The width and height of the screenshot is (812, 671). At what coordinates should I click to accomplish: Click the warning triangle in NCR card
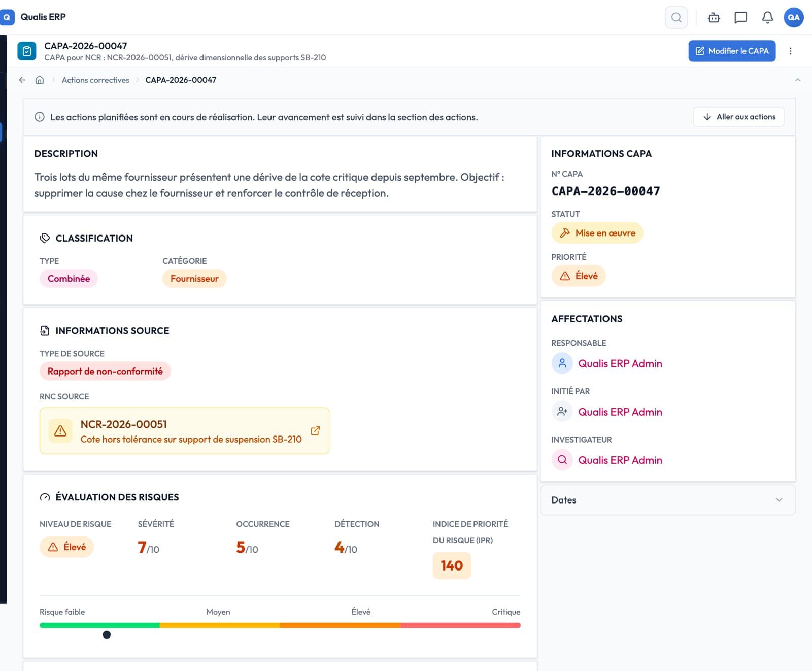[60, 431]
